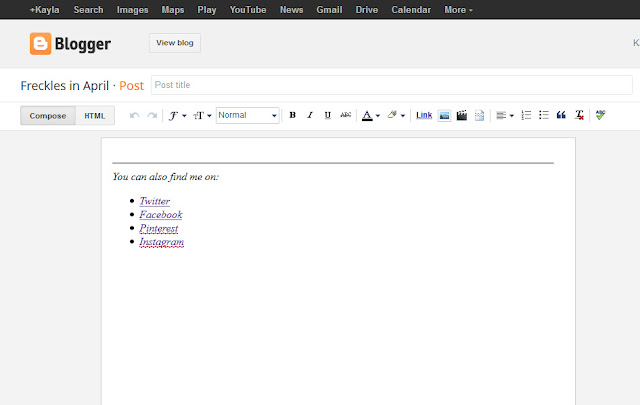Expand the More menu in Google bar

tap(458, 9)
